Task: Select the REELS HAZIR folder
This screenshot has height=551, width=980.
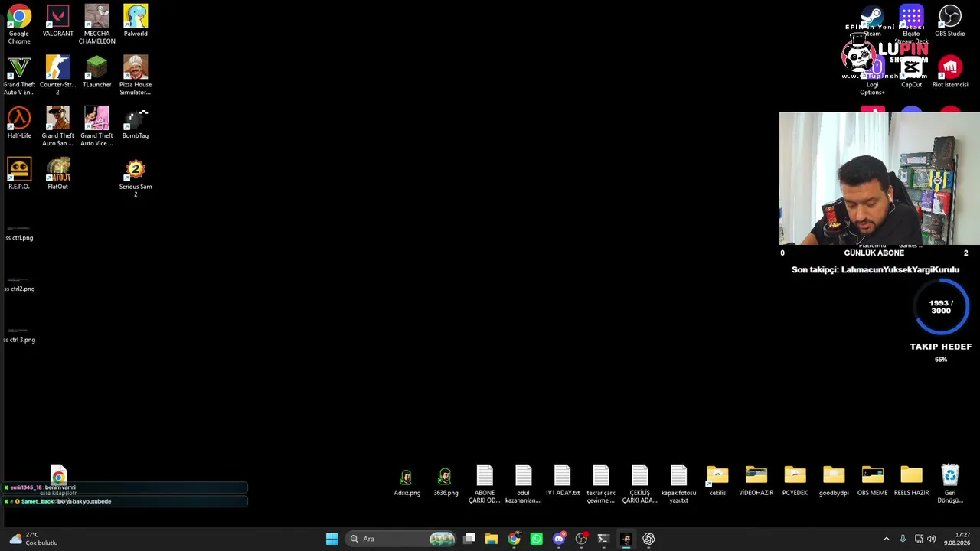Action: (x=911, y=481)
